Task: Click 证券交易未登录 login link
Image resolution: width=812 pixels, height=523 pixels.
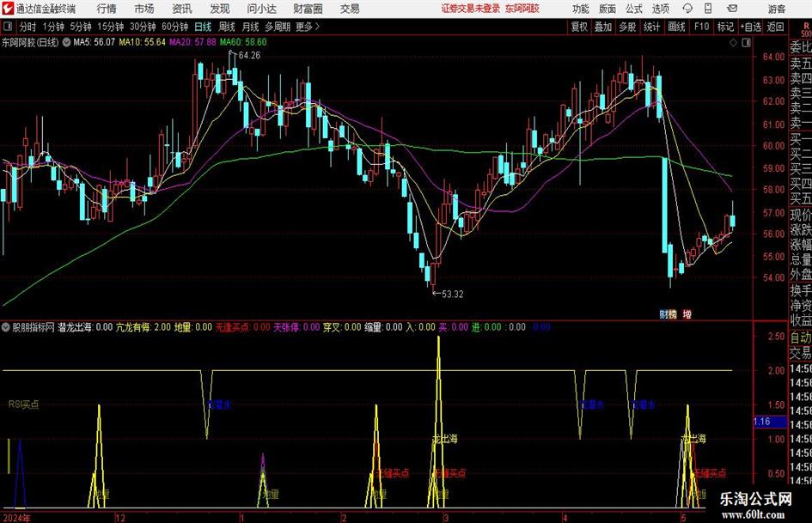Action: (471, 9)
